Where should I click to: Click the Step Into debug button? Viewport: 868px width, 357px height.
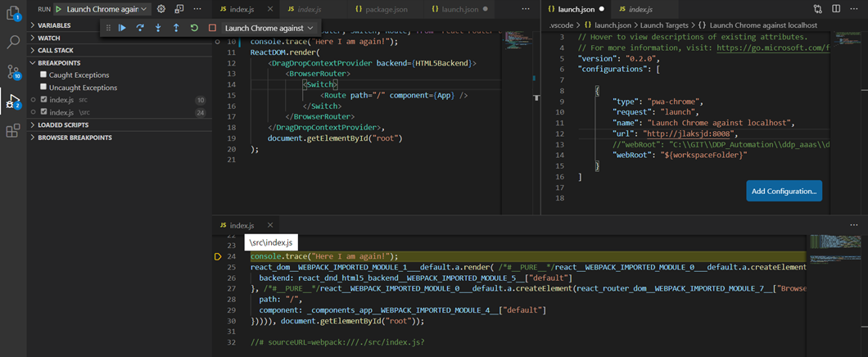(x=158, y=28)
